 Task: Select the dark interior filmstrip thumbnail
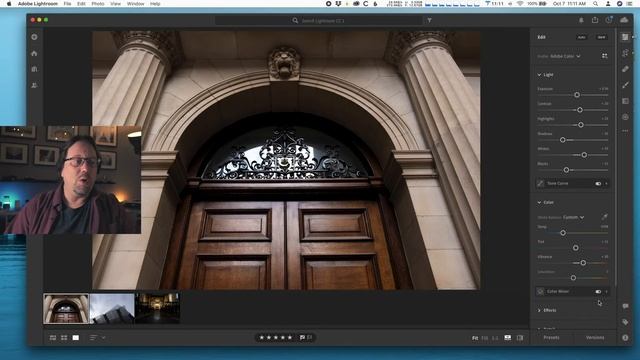[x=158, y=308]
